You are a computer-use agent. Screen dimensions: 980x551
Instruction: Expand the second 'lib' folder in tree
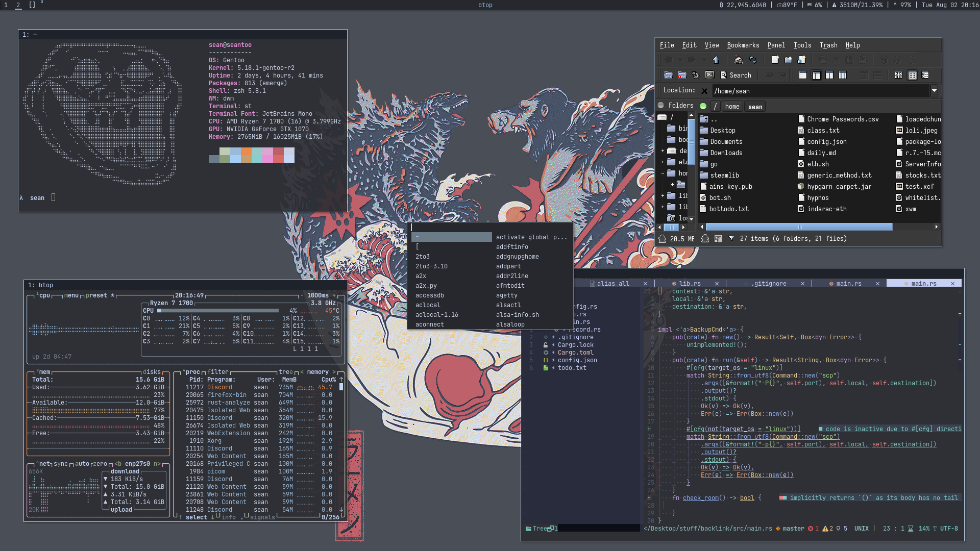663,207
